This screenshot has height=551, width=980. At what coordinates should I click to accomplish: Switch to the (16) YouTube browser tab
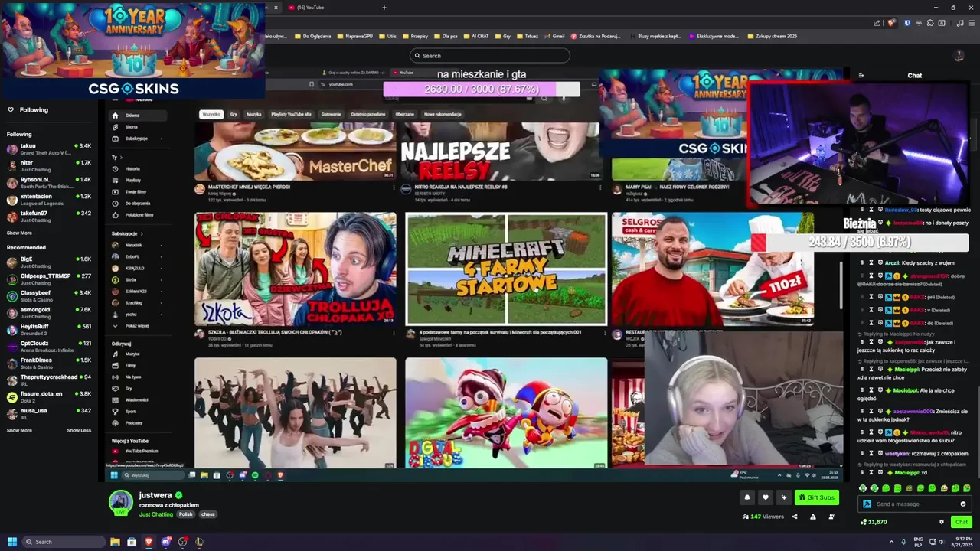pos(329,8)
